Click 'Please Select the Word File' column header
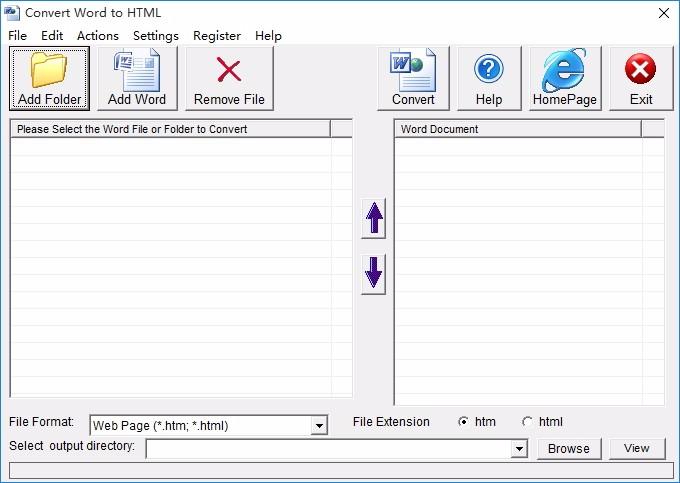The image size is (680, 483). (170, 129)
